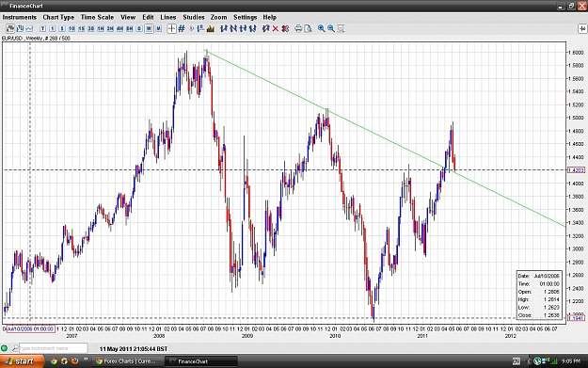Click the delete all lines icon

point(285,28)
